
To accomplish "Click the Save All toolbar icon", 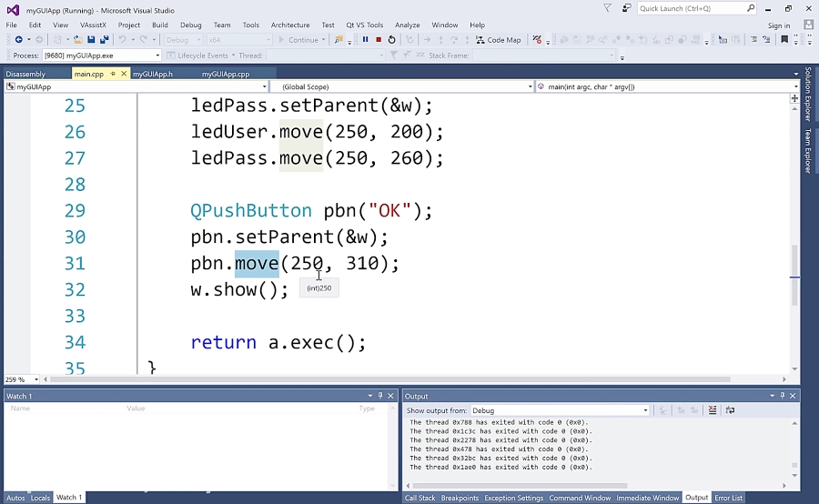I will [104, 40].
